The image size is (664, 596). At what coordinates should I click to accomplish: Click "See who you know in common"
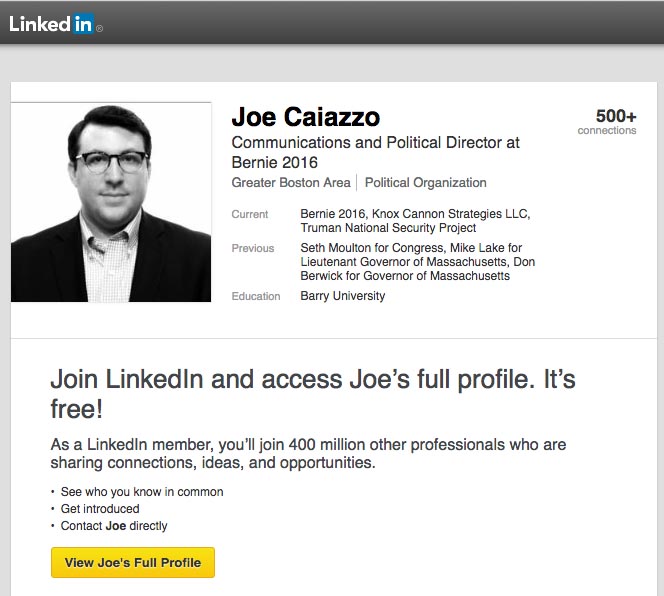pos(142,492)
